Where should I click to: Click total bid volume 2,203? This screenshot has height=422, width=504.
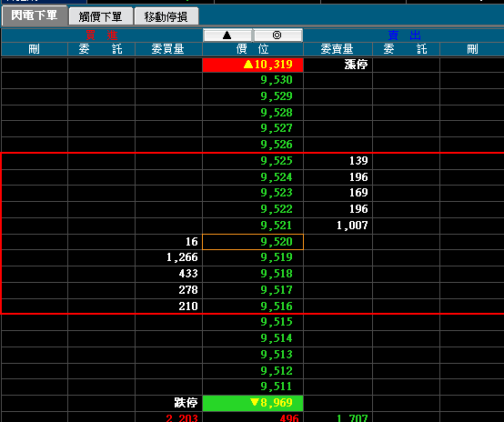click(182, 417)
